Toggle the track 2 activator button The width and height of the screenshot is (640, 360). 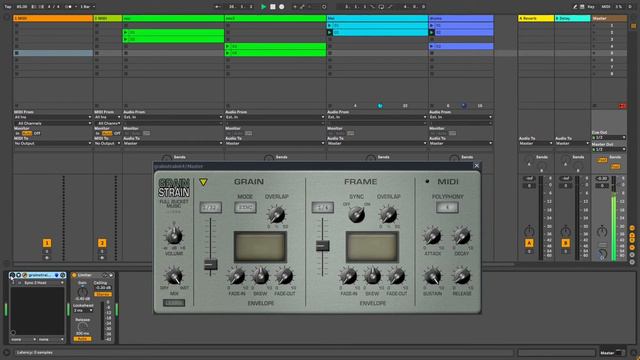point(102,243)
